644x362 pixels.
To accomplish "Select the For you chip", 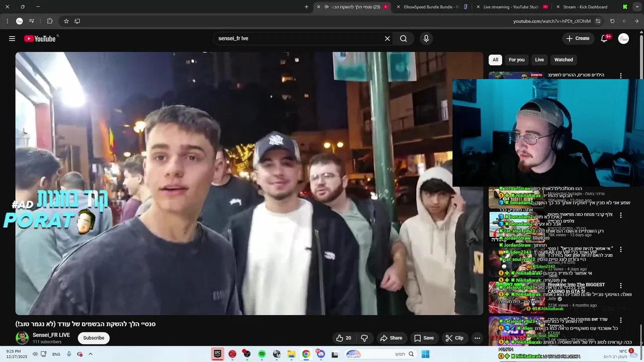I will click(517, 60).
